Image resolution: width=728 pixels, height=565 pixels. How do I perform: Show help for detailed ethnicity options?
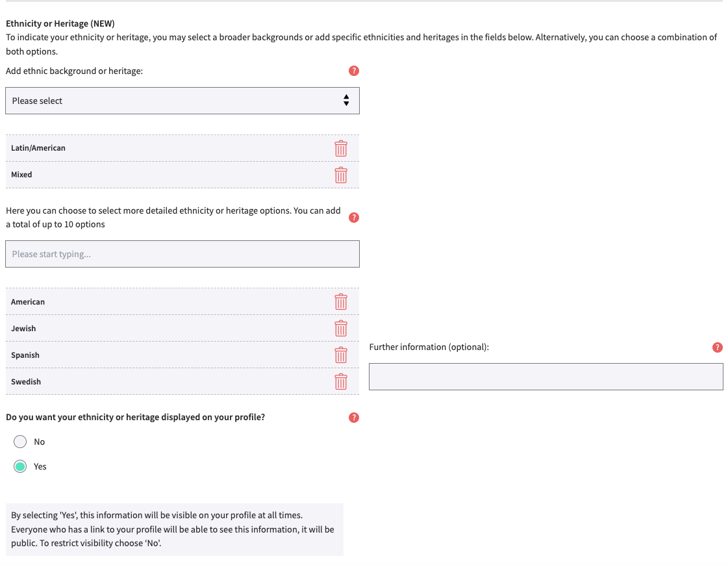(x=354, y=218)
